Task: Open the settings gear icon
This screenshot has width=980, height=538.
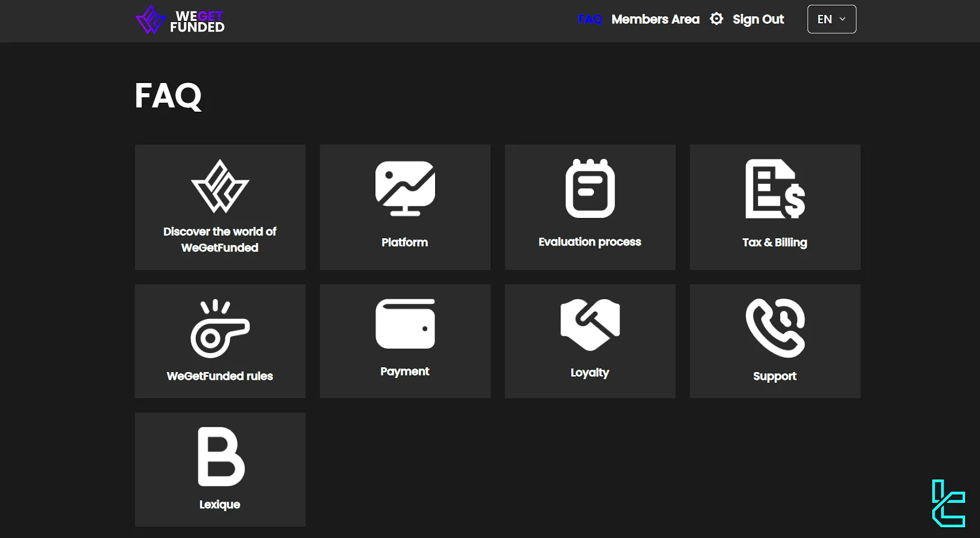Action: point(716,19)
